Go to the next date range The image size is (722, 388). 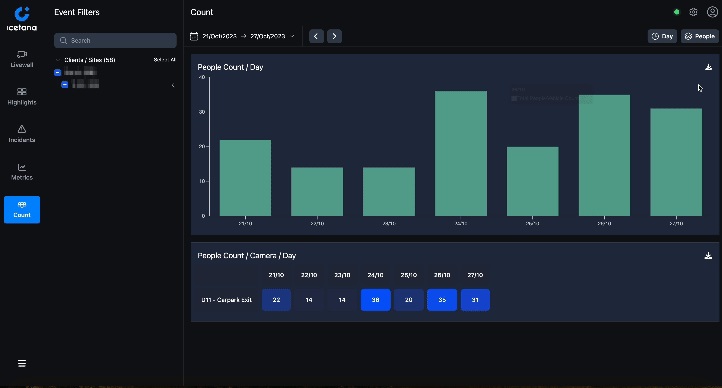pos(334,36)
